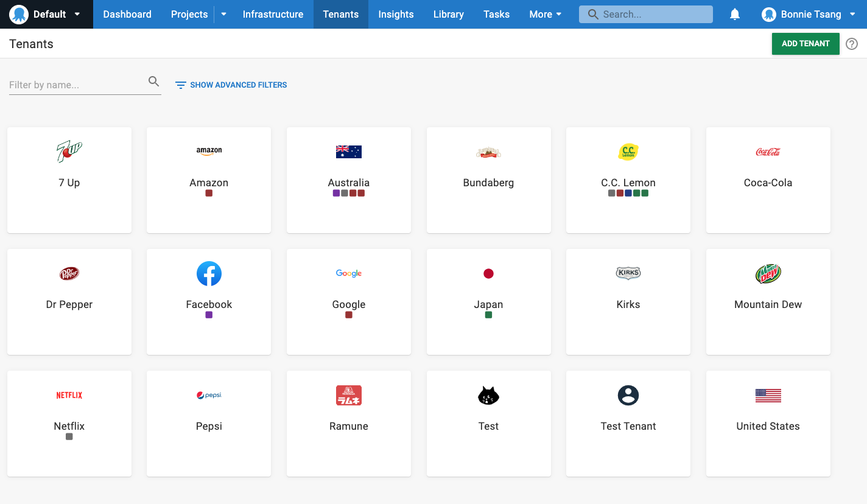Viewport: 867px width, 504px height.
Task: Open Bonnie Tsang user menu arrow
Action: point(852,14)
